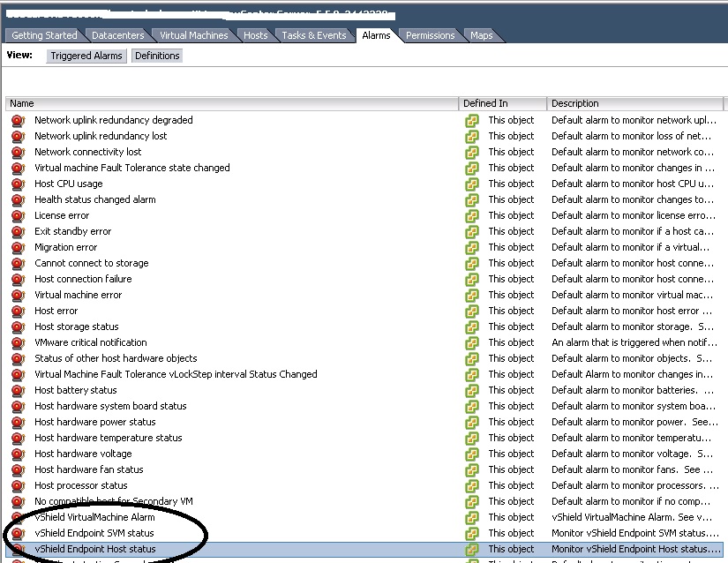Select the vShield VirtualMachine Alarm row
The image size is (728, 563).
tap(94, 517)
